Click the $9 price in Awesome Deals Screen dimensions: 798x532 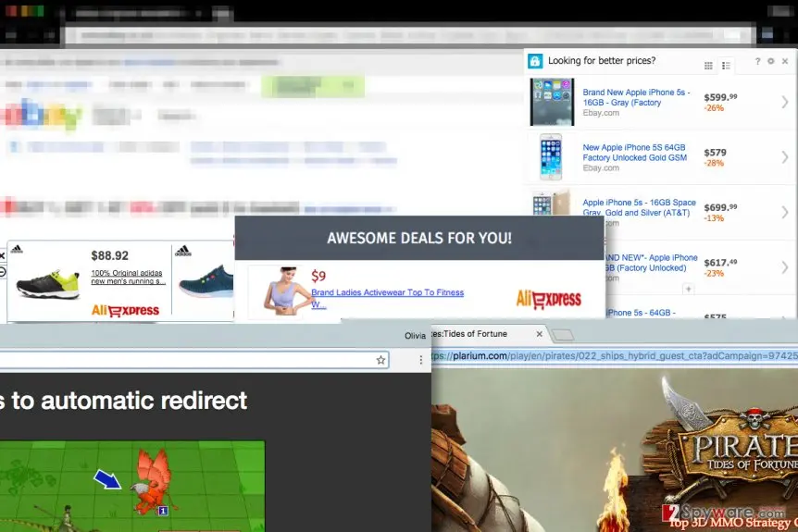[x=318, y=276]
